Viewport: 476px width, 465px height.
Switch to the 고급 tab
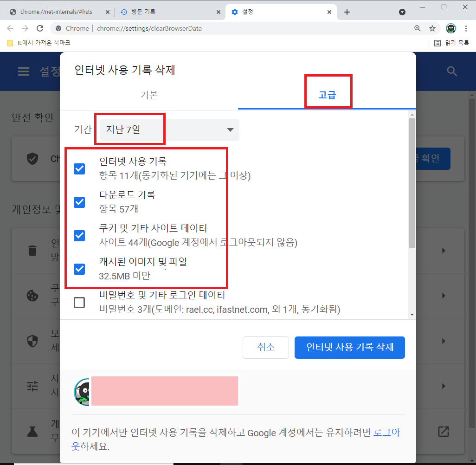click(x=327, y=95)
